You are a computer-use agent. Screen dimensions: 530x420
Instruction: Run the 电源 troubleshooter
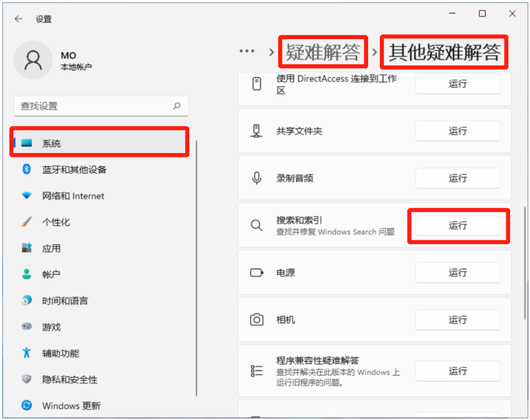tap(458, 272)
